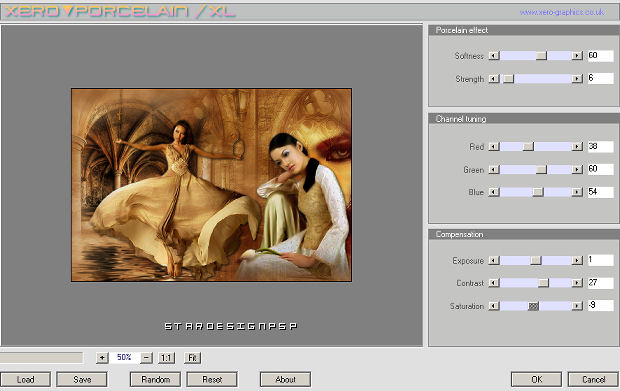The width and height of the screenshot is (620, 391).
Task: Click the right arrow of the Strength slider
Action: 577,79
